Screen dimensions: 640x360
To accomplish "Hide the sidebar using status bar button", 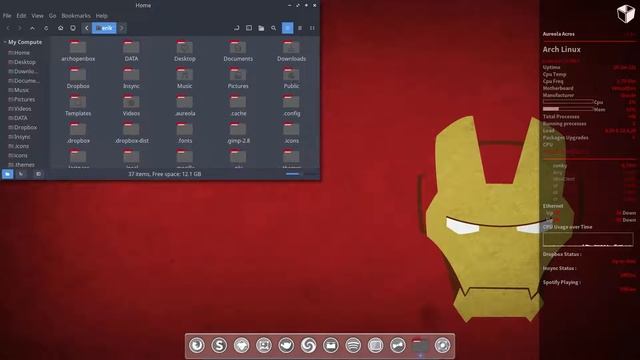I will 38,174.
